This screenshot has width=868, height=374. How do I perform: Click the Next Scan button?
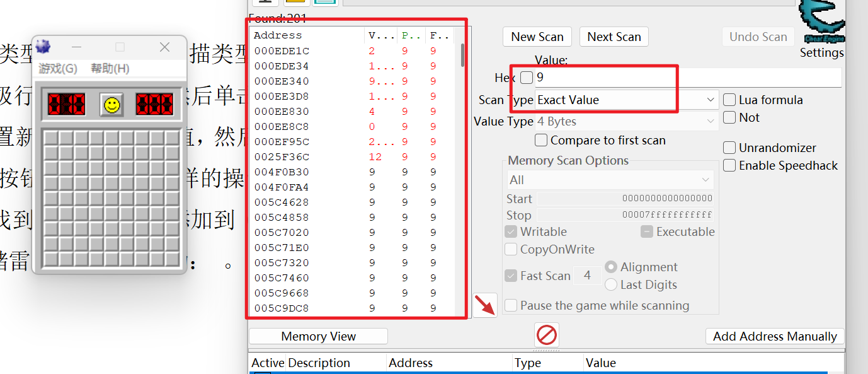pyautogui.click(x=614, y=37)
